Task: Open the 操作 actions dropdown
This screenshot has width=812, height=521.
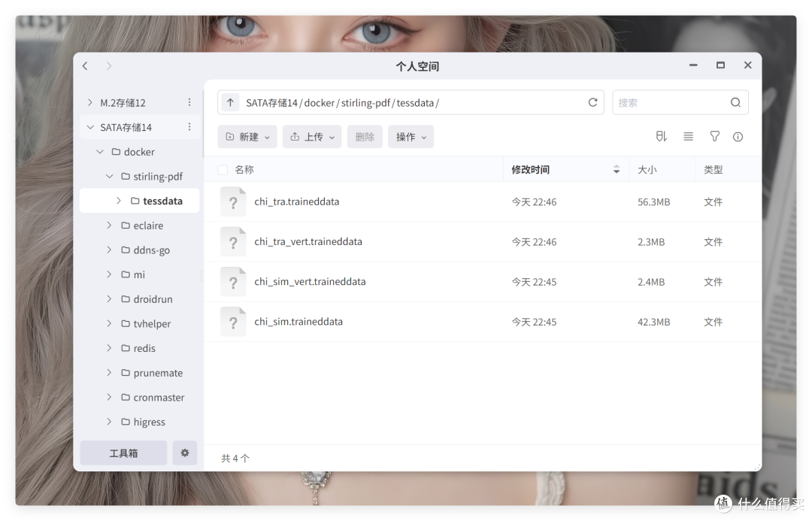Action: [411, 137]
